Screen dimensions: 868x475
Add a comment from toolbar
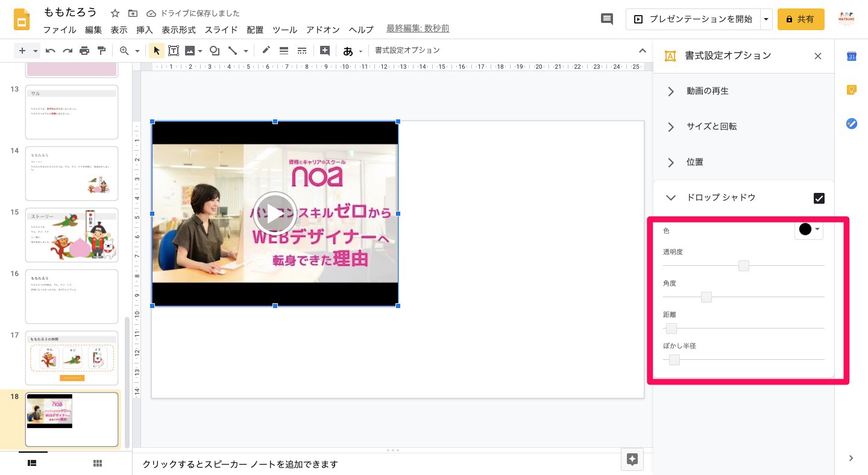pyautogui.click(x=325, y=51)
